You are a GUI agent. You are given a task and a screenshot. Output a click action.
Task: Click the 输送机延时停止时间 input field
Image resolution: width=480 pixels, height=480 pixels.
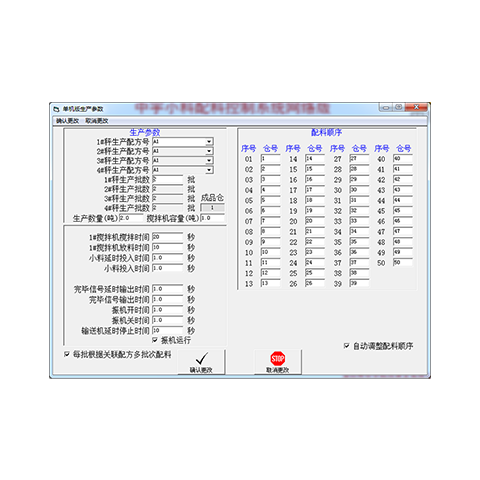pyautogui.click(x=168, y=330)
